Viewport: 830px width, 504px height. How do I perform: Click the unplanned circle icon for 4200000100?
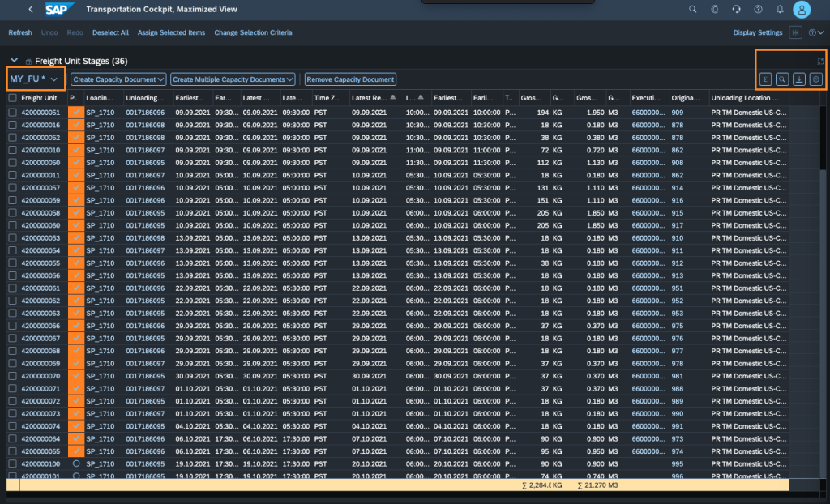click(x=76, y=463)
